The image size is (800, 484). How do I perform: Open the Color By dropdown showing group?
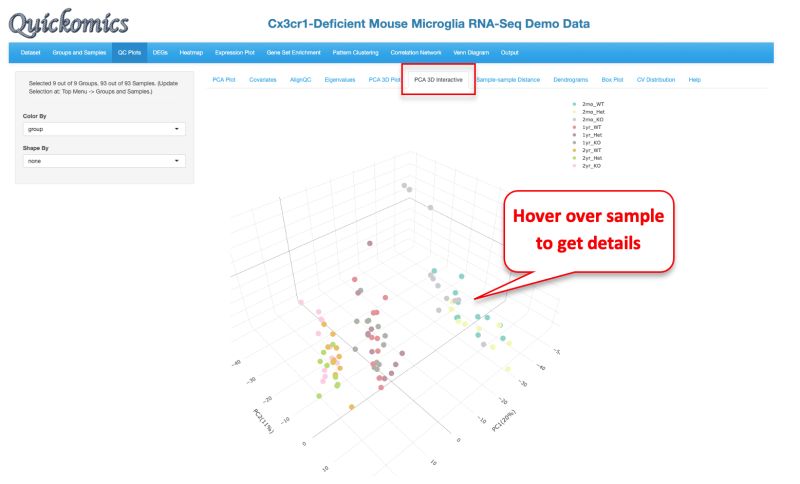pos(104,129)
